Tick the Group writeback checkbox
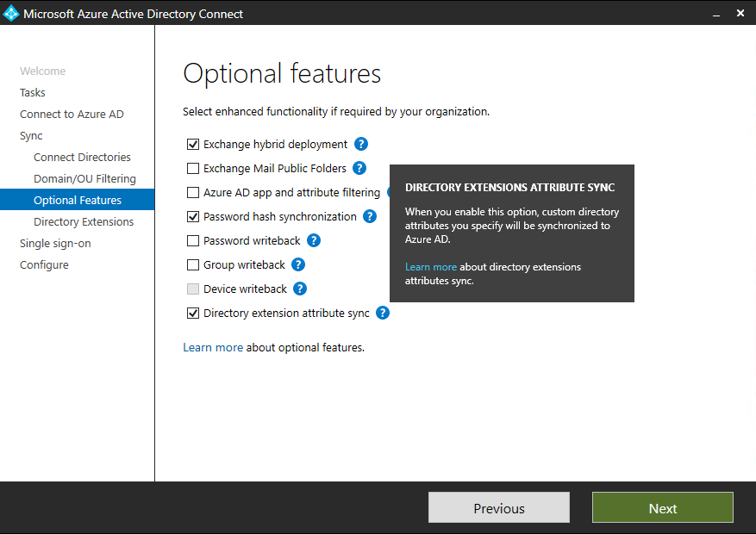The width and height of the screenshot is (756, 534). [x=193, y=264]
